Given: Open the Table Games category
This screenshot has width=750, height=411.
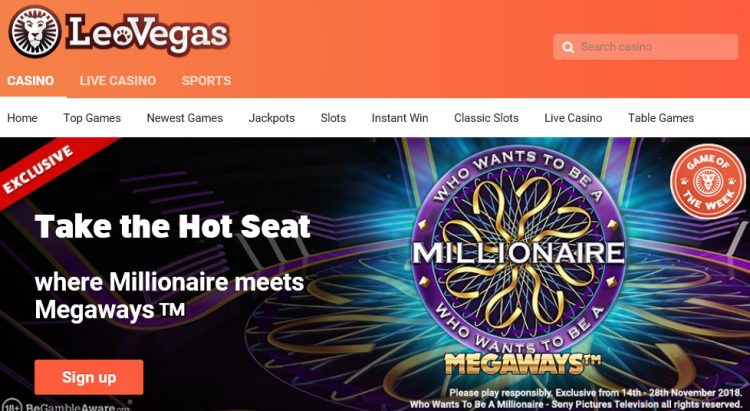Looking at the screenshot, I should click(x=661, y=118).
